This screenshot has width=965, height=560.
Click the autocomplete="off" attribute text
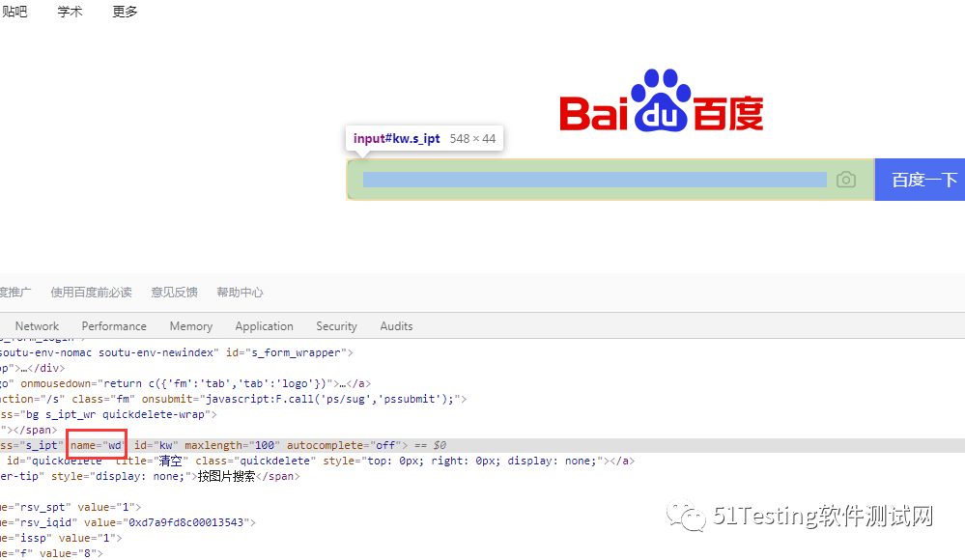pos(345,445)
